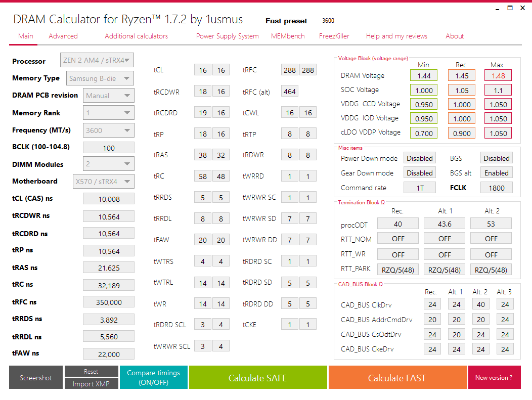The height and width of the screenshot is (400, 532).
Task: Click the first tRAS value 38
Action: [203, 155]
